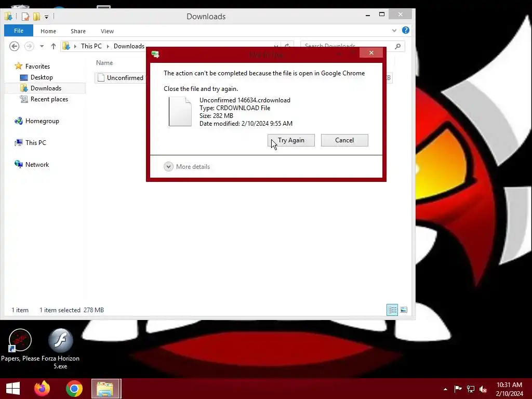Go up one folder level arrow
Image resolution: width=532 pixels, height=399 pixels.
coord(54,46)
